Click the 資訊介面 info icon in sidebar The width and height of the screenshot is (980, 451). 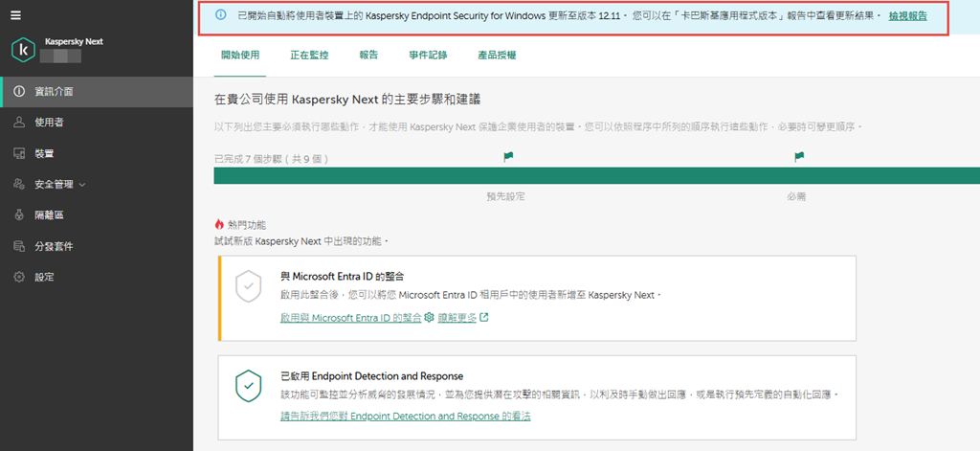click(18, 92)
